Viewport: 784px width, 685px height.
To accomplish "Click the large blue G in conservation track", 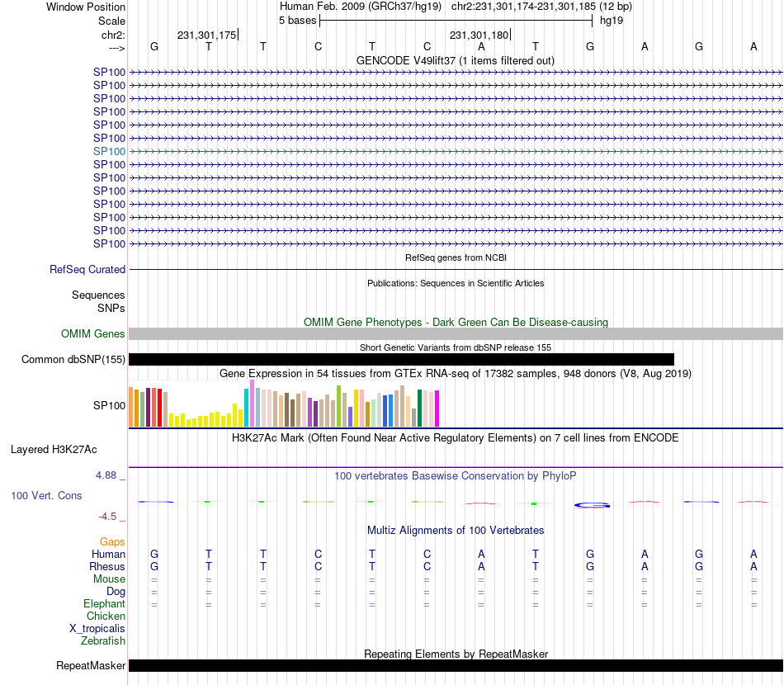I will coord(592,505).
